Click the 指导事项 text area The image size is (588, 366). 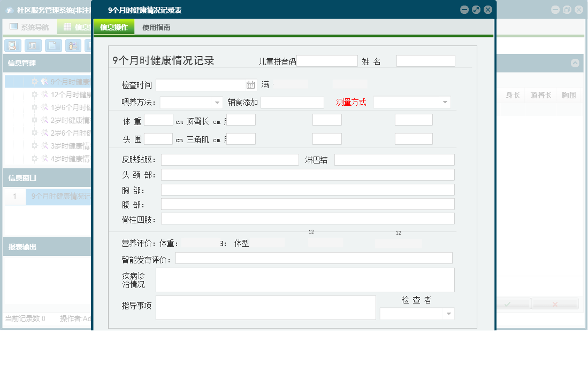(266, 308)
